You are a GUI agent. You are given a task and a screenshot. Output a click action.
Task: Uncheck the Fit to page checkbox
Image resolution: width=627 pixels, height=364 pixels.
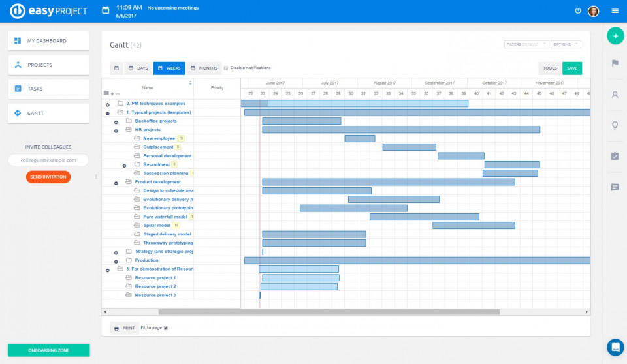pos(166,328)
